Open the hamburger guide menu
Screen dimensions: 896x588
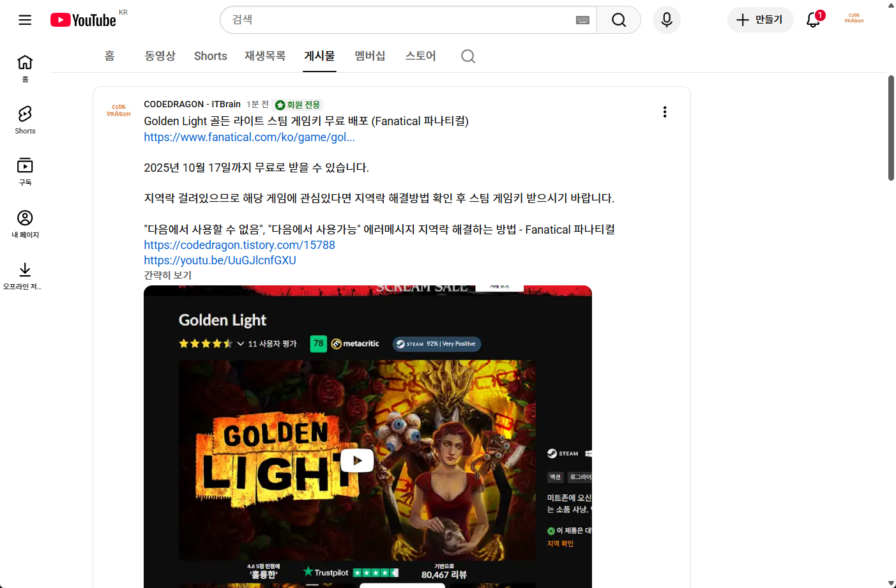coord(25,20)
